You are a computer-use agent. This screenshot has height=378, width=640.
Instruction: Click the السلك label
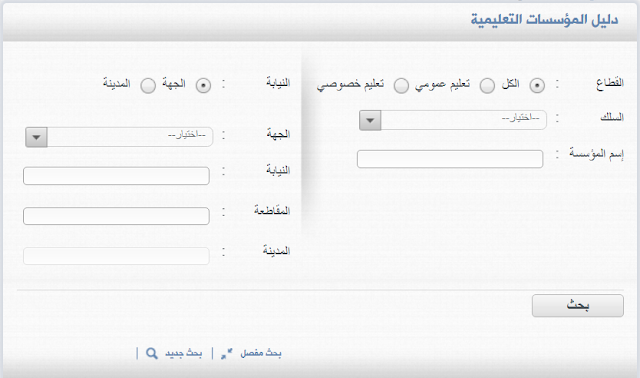pos(612,118)
